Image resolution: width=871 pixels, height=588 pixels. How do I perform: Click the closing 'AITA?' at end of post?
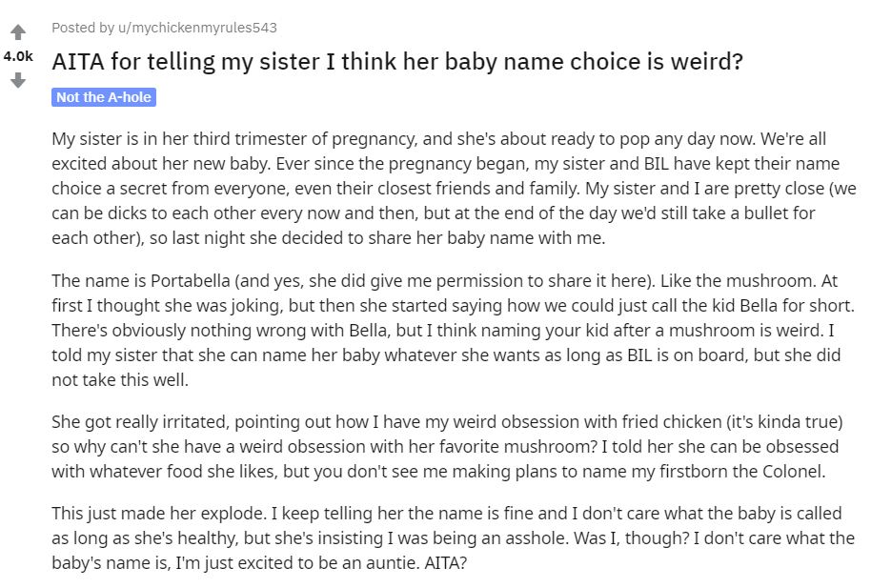tap(445, 563)
